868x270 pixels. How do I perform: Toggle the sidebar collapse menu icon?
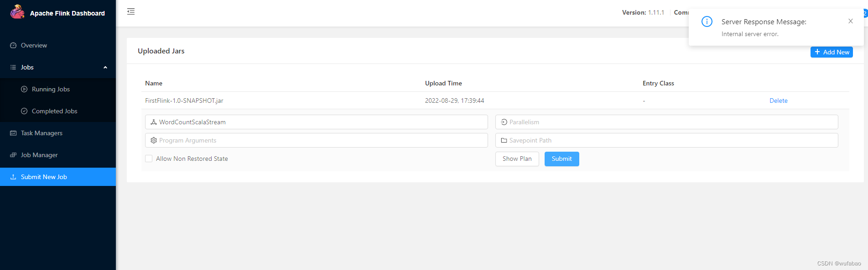pos(131,11)
